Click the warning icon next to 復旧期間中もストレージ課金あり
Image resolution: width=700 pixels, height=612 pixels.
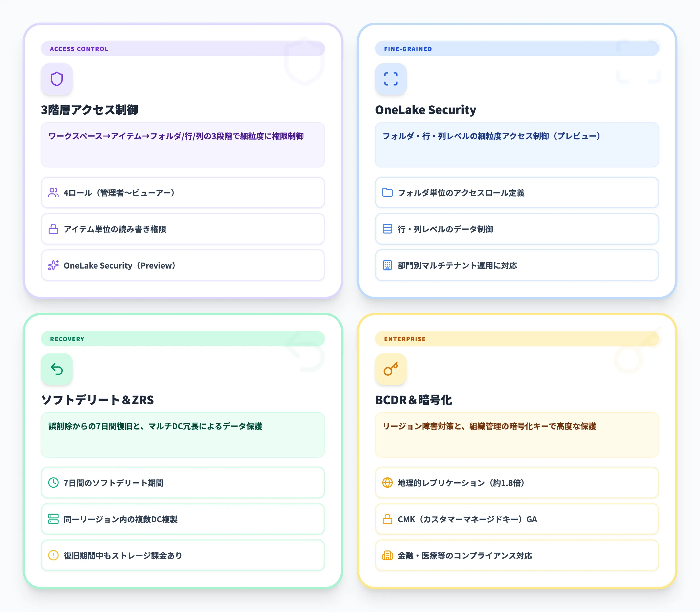53,556
